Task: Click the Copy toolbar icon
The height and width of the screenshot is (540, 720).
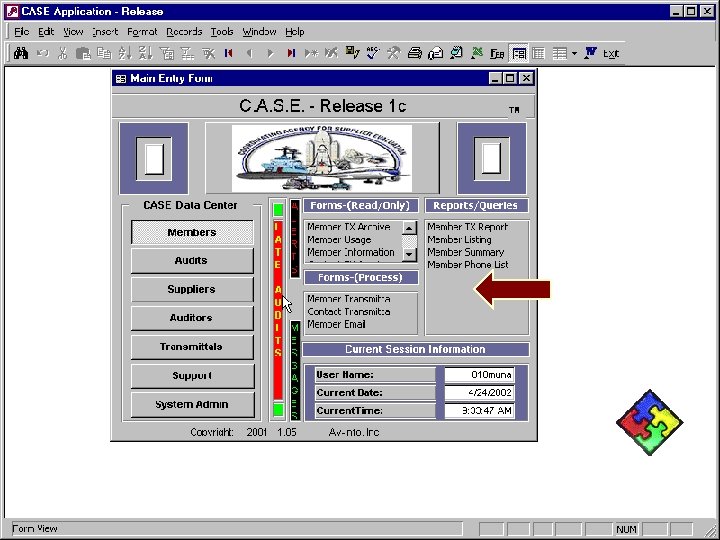Action: coord(104,53)
